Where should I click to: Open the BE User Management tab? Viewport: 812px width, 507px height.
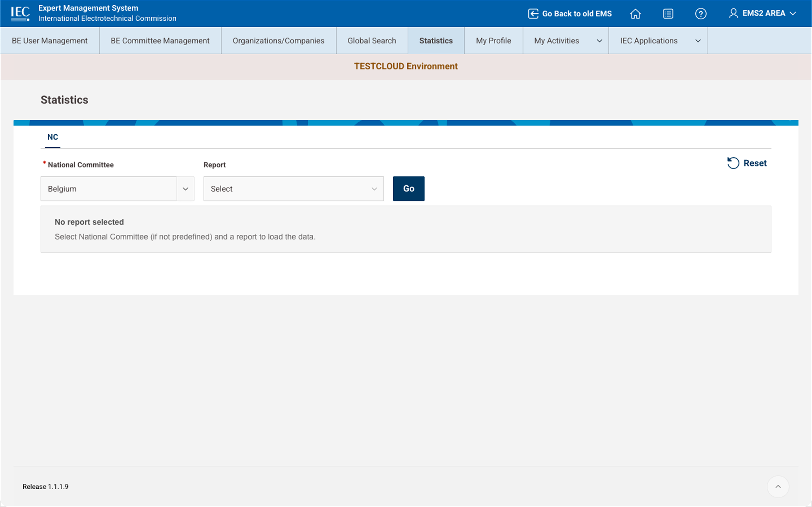(x=50, y=41)
